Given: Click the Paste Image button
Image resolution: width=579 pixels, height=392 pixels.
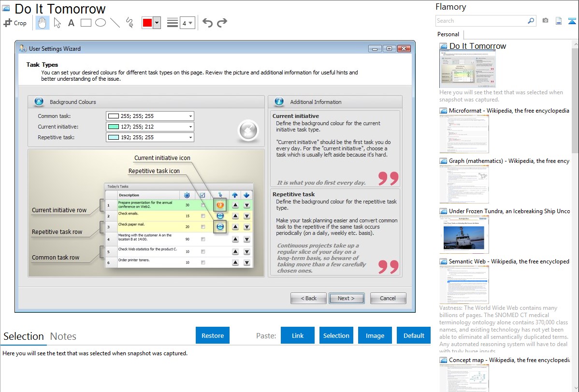Looking at the screenshot, I should point(375,335).
